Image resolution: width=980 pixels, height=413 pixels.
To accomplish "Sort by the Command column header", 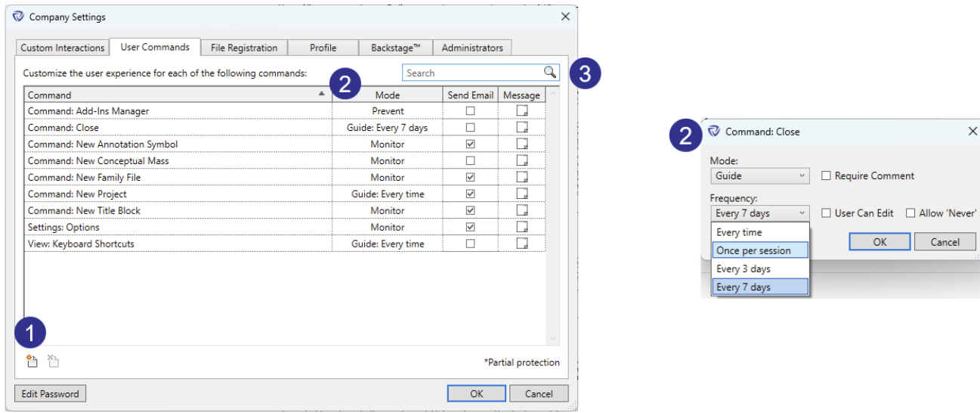I will [178, 95].
